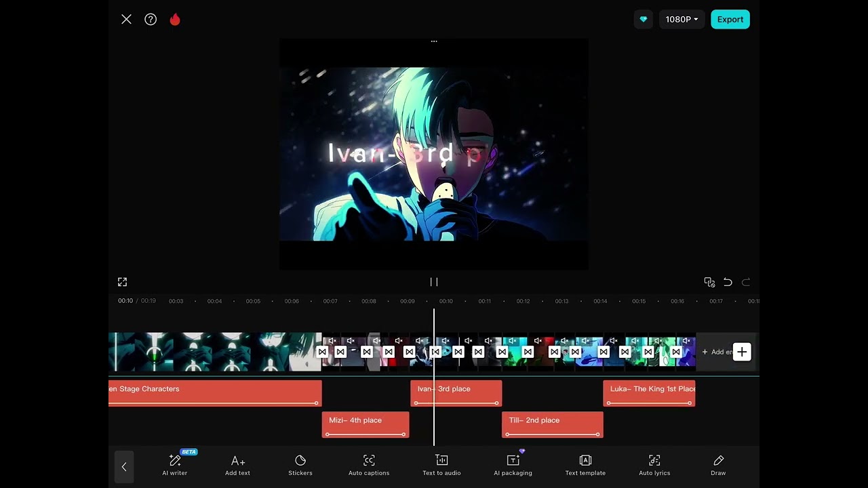Open the 1080P resolution dropdown

(682, 20)
